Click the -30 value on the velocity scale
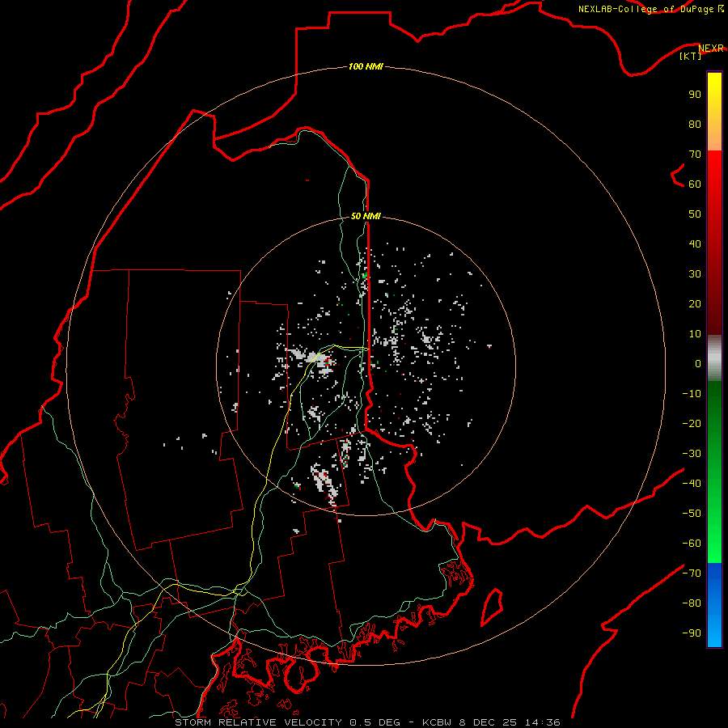 pos(692,454)
